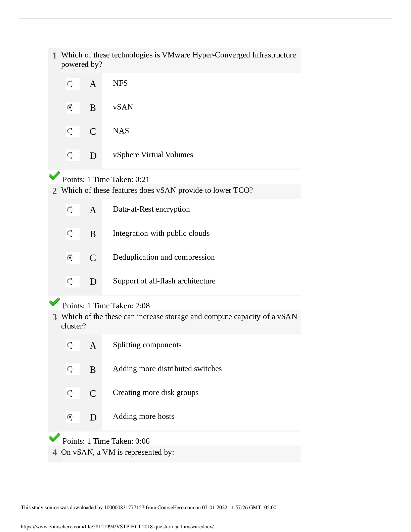Select Creating more disk groups radio
The image size is (411, 532).
point(70,393)
